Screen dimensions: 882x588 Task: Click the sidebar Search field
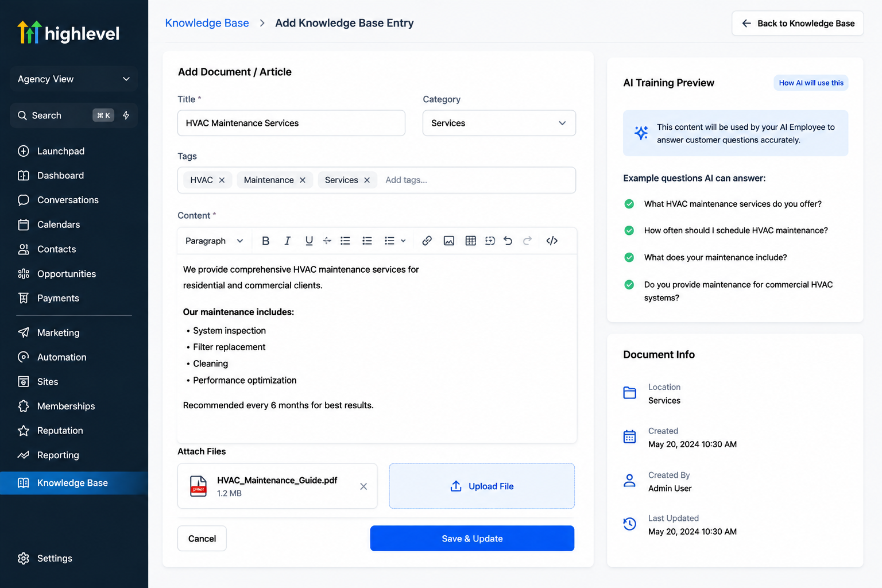pos(74,115)
